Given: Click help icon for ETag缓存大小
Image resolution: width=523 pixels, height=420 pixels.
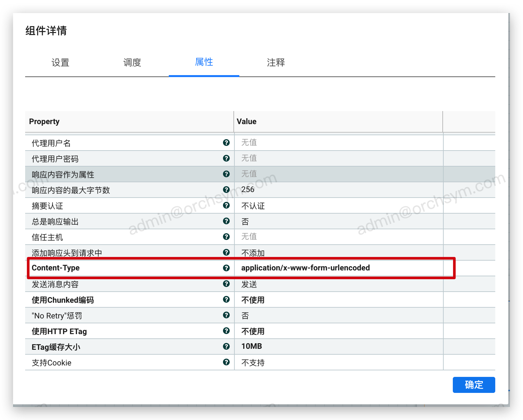Looking at the screenshot, I should [x=226, y=346].
